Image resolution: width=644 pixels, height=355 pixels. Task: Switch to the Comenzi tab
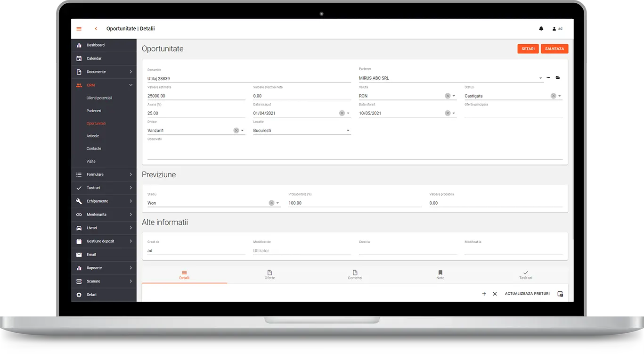point(355,275)
